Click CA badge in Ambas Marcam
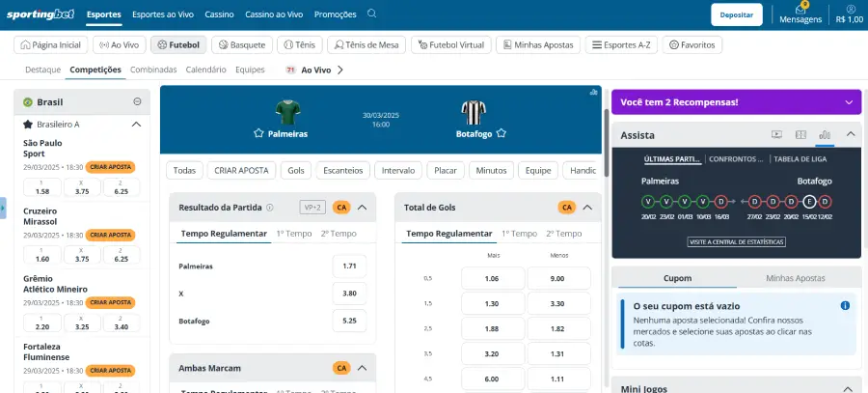The height and width of the screenshot is (393, 868). point(341,368)
